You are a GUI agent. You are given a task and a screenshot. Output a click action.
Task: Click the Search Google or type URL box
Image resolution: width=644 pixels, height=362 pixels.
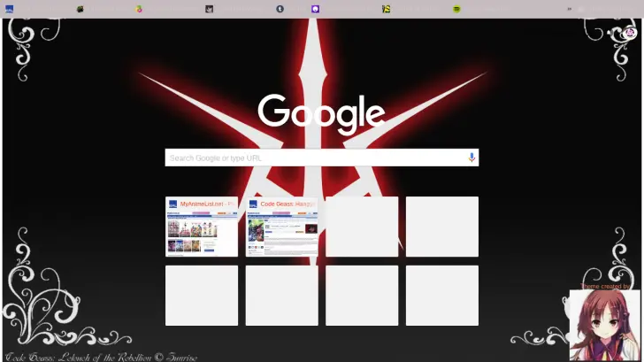(314, 158)
